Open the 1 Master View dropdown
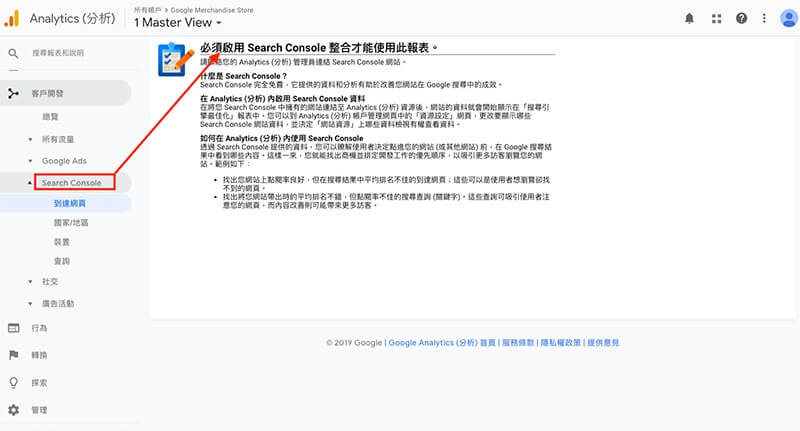The width and height of the screenshot is (800, 431). [x=178, y=22]
